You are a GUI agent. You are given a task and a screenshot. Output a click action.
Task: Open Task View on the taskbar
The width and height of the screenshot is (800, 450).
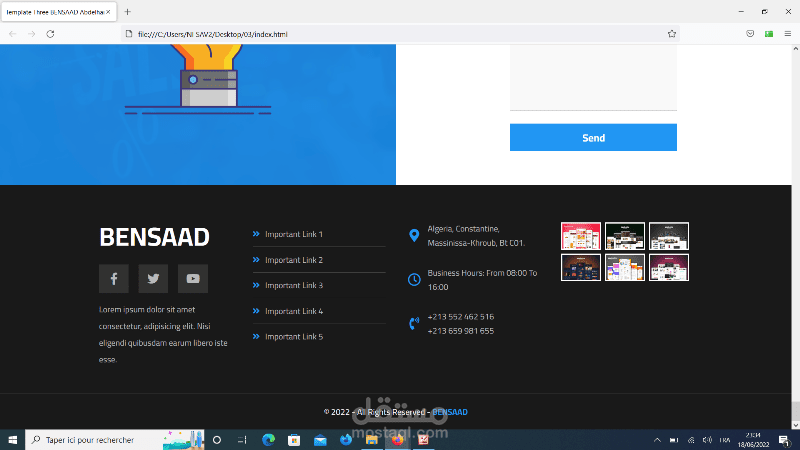(242, 440)
